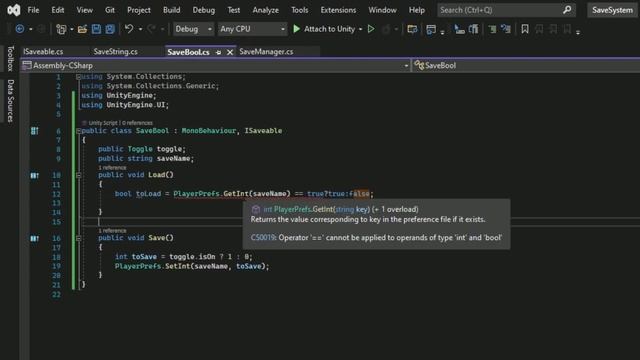This screenshot has width=640, height=360.
Task: Click the undo arrow icon
Action: (x=129, y=29)
